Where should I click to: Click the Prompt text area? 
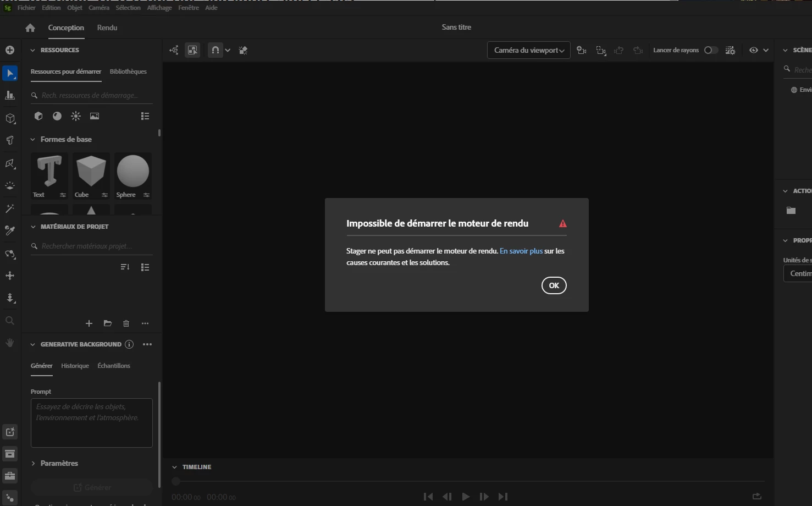coord(92,423)
